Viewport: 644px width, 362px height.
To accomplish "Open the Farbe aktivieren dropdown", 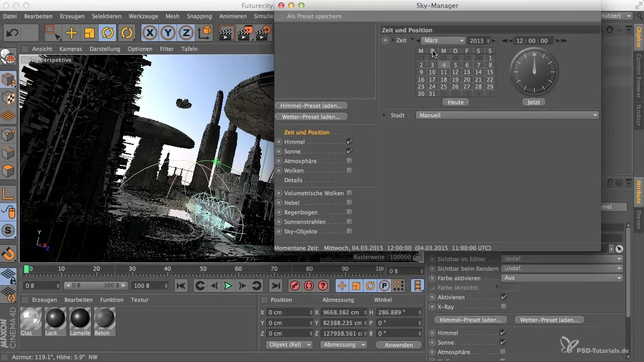I will (563, 278).
